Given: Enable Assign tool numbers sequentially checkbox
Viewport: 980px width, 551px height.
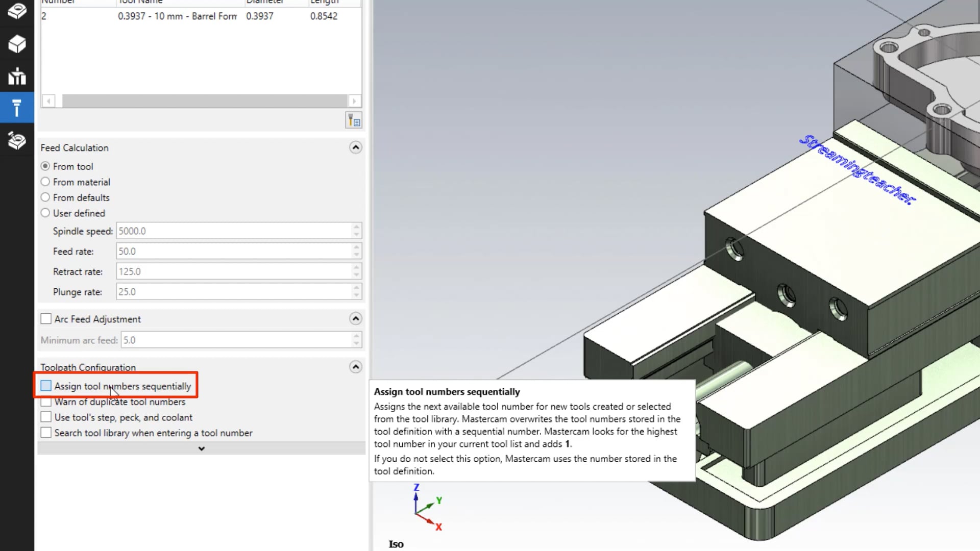Looking at the screenshot, I should [x=45, y=386].
